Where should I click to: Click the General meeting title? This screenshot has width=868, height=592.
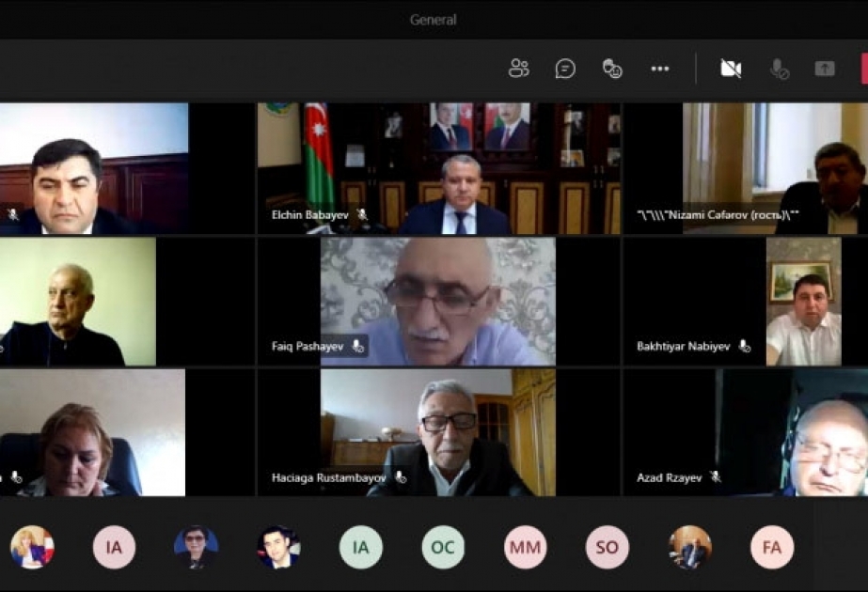coord(433,20)
